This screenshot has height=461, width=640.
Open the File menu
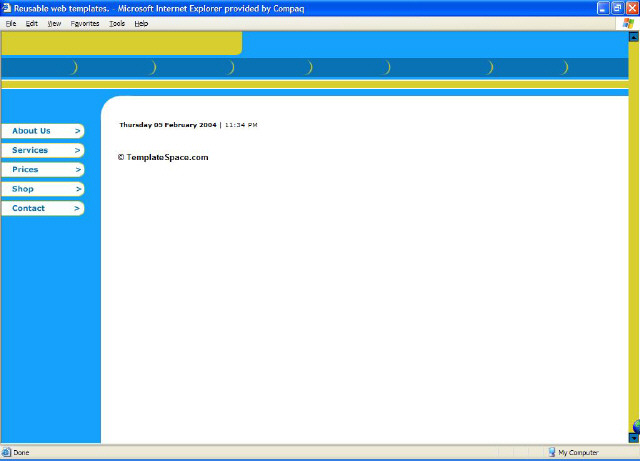[11, 23]
